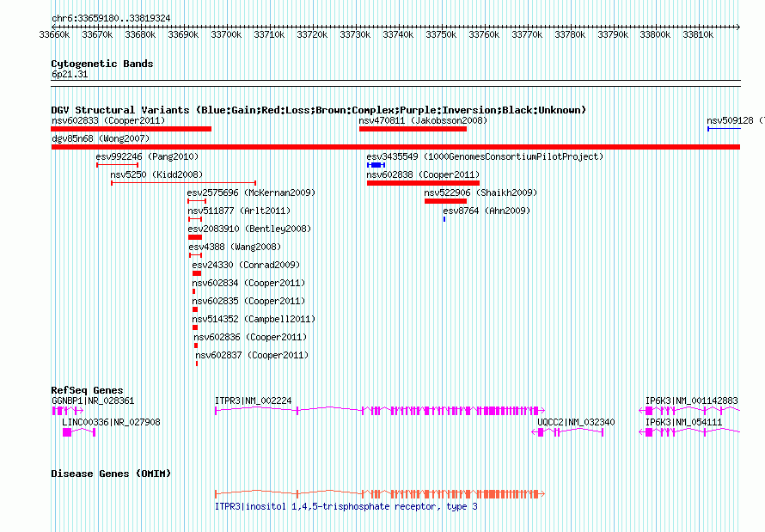Select the ITPR3|NM_002224 gene label
Viewport: 765px width, 532px height.
pyautogui.click(x=254, y=401)
